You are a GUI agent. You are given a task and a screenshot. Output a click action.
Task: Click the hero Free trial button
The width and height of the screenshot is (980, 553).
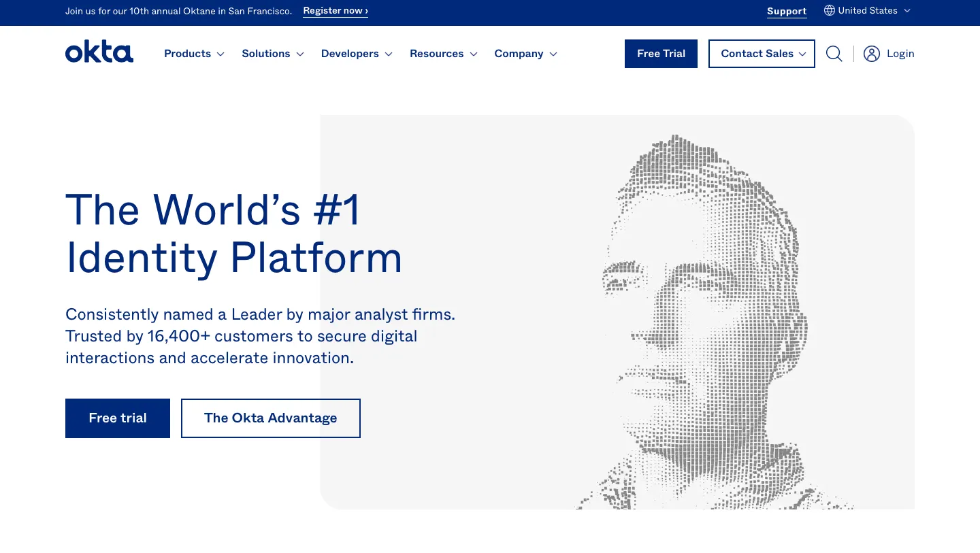pos(118,418)
